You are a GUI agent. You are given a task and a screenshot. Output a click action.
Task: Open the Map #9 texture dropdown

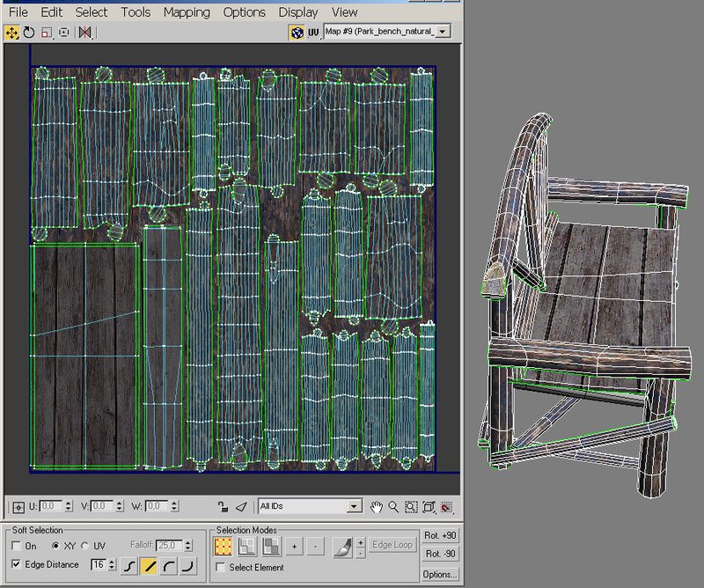click(443, 32)
